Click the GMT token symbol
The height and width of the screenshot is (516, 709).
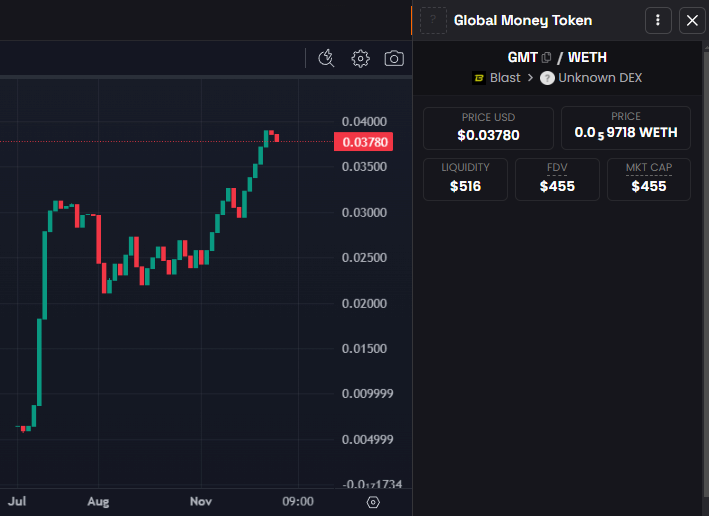(522, 57)
